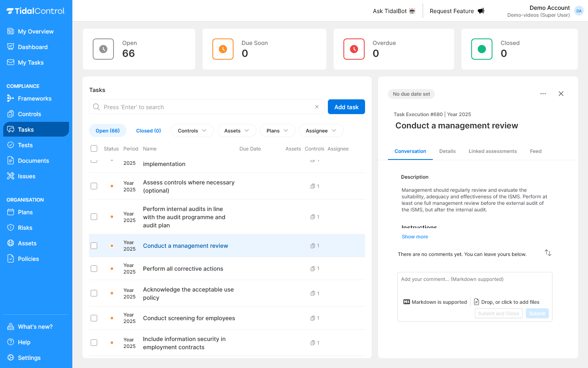Toggle comment sort order with arrows icon
The image size is (588, 368).
point(548,253)
